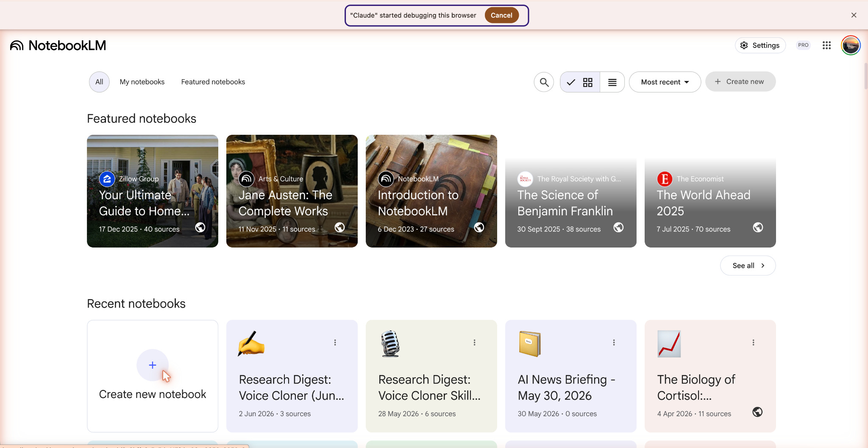Open Introduction to NotebookLM featured notebook

[431, 191]
